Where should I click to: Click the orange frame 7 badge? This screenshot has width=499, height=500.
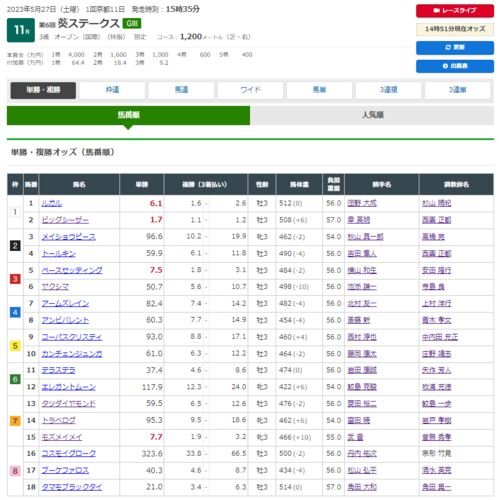click(15, 421)
